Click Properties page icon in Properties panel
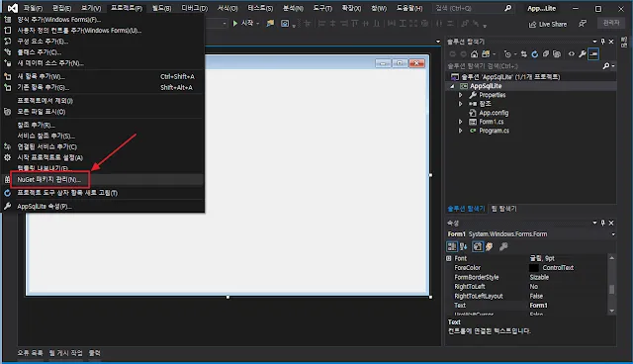Image resolution: width=633 pixels, height=364 pixels. 478,246
